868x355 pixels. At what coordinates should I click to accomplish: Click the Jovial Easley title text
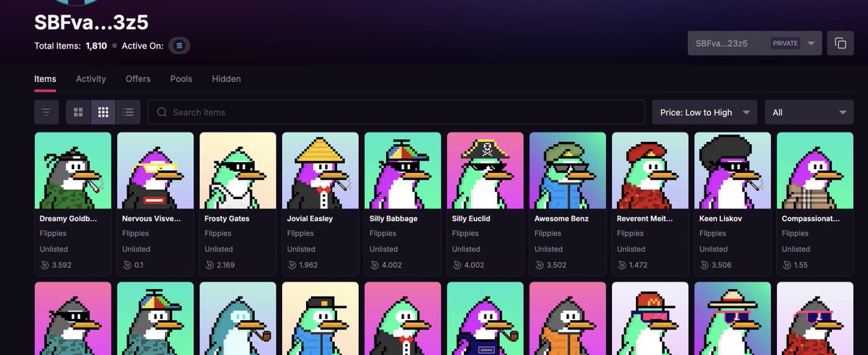[310, 218]
